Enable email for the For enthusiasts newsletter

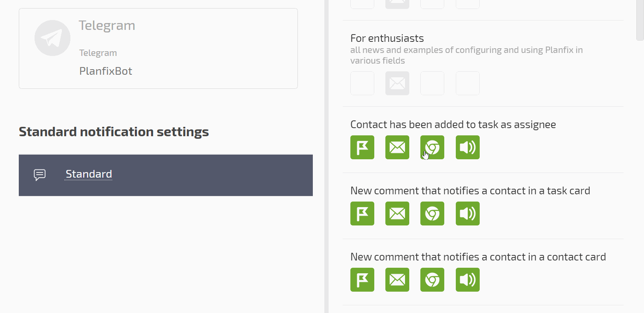[x=397, y=83]
